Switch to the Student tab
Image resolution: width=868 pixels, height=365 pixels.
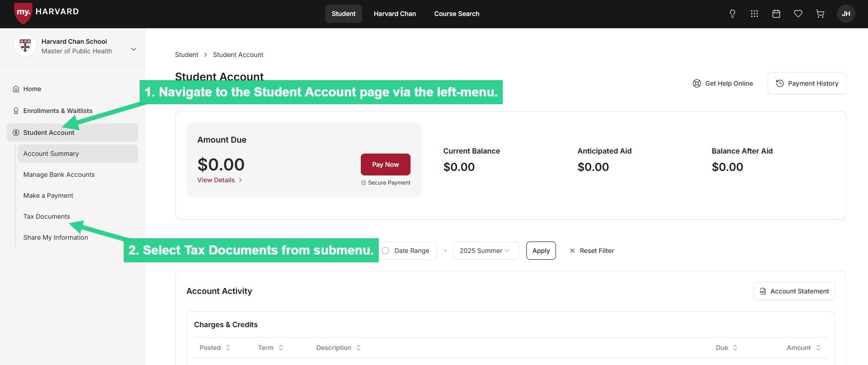tap(343, 14)
